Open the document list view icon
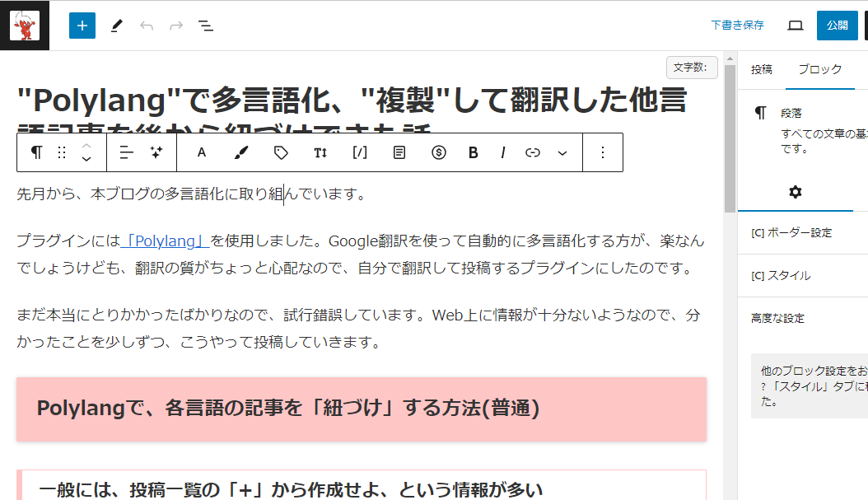The width and height of the screenshot is (868, 500). click(x=206, y=26)
